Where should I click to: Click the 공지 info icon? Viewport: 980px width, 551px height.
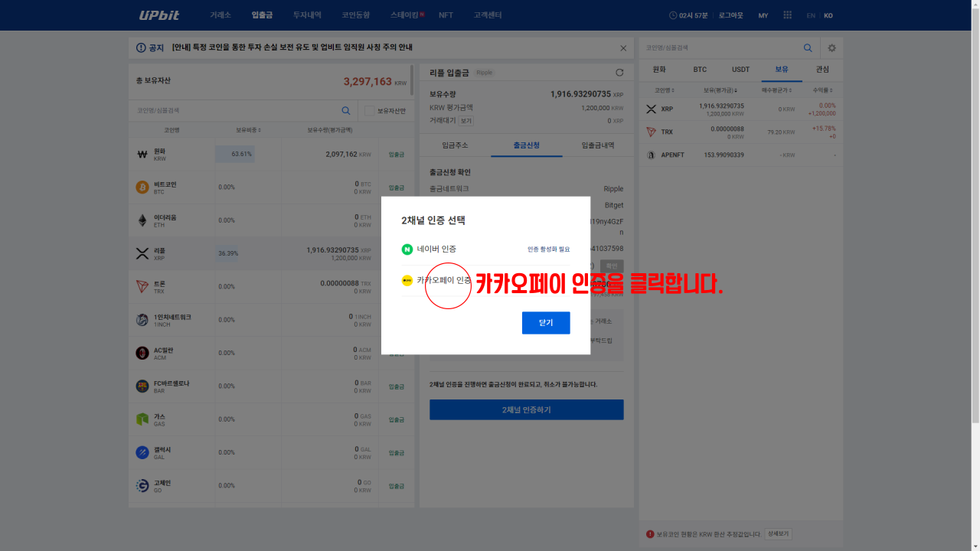click(x=141, y=48)
